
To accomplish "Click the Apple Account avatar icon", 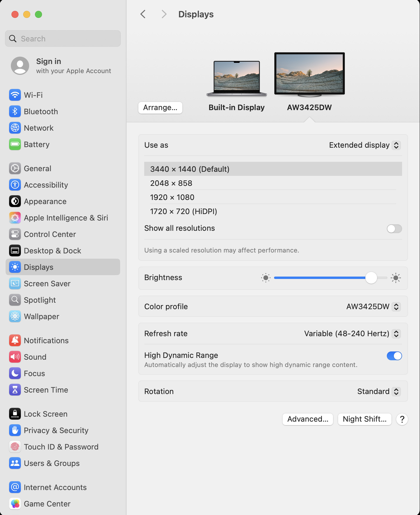I will click(20, 66).
